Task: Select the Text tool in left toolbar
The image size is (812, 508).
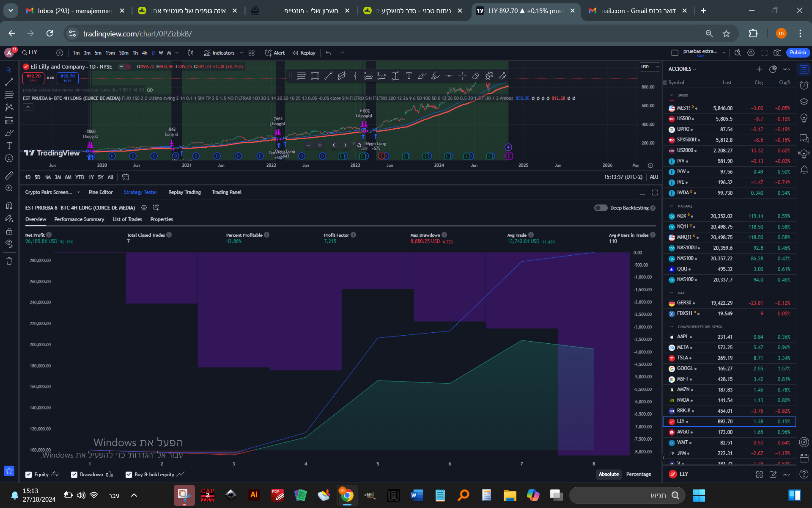Action: coord(9,146)
